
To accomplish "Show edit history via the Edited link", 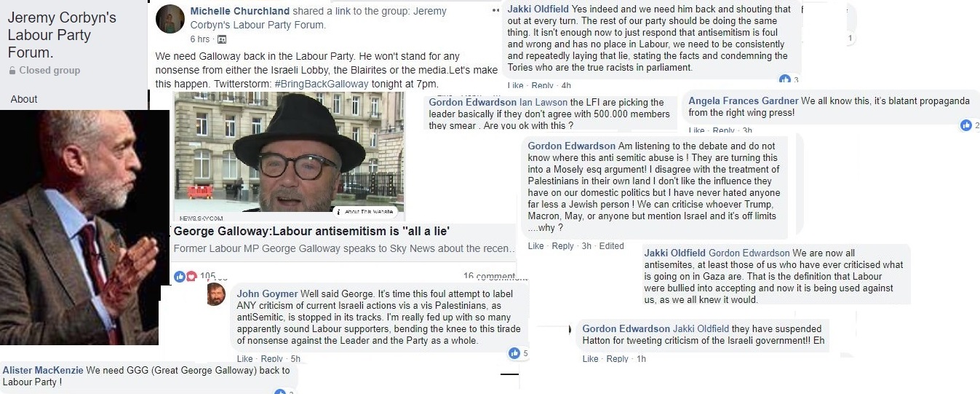I will 611,246.
